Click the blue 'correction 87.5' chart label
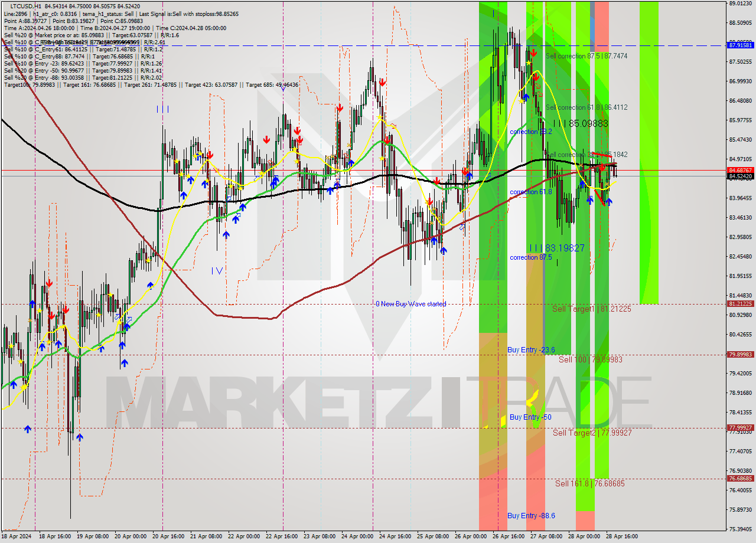 coord(531,257)
